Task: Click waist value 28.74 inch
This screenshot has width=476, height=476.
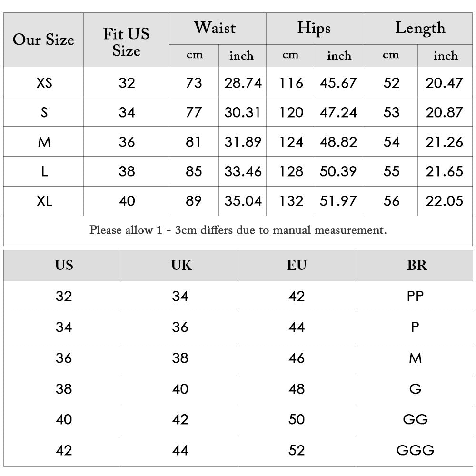Action: [243, 83]
